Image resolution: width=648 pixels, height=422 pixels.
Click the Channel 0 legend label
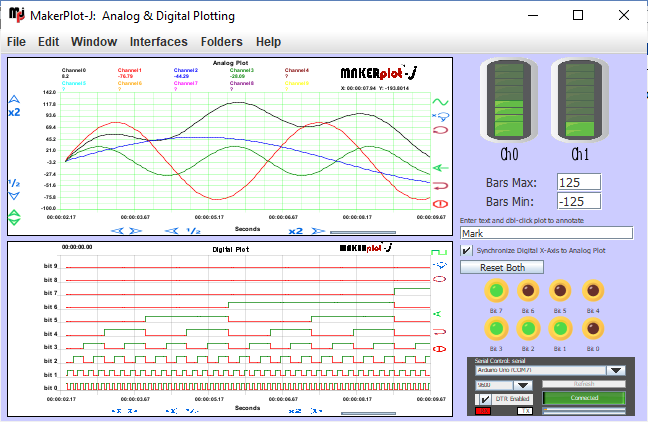[x=74, y=70]
